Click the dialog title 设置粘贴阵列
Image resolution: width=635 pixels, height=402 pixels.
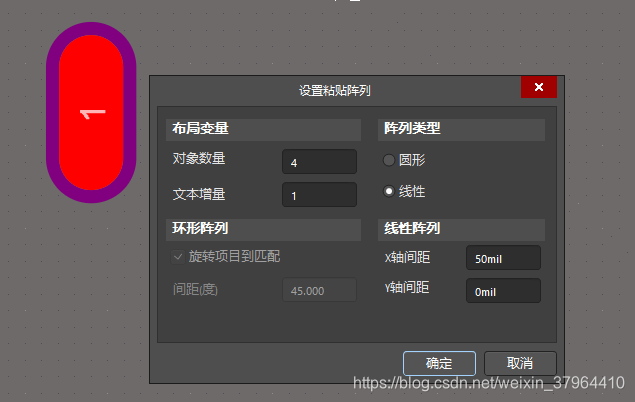point(335,91)
